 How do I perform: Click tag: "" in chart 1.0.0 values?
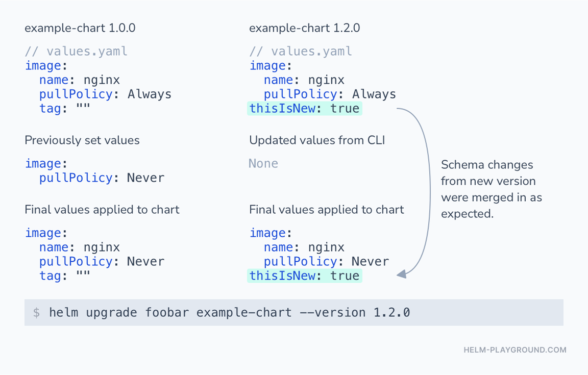pos(64,108)
